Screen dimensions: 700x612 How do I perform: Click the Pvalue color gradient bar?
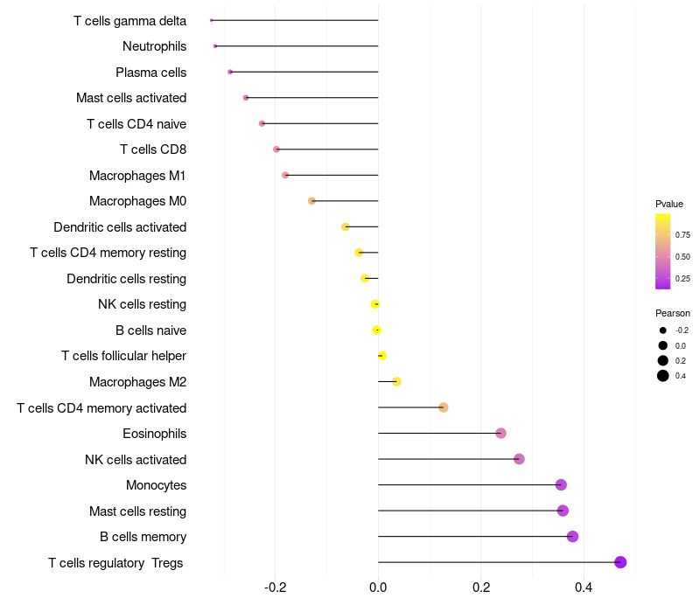662,252
